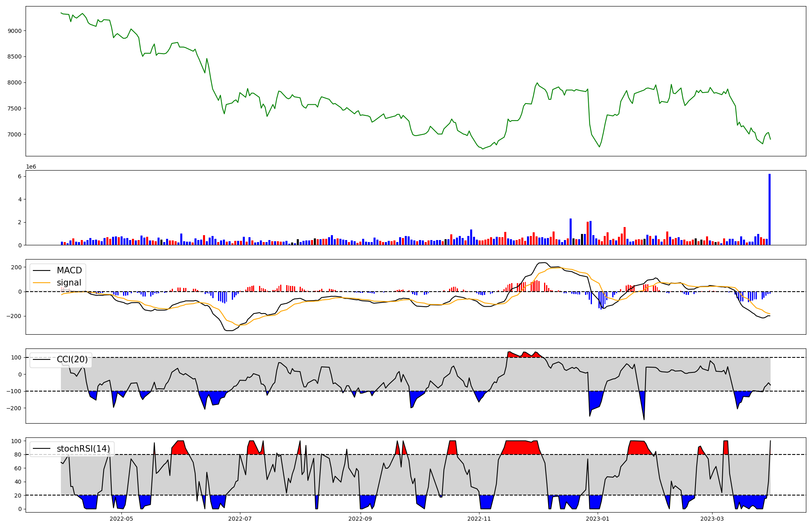Click the orange signal line legend sample
Screen dimensions: 812x528
point(41,283)
